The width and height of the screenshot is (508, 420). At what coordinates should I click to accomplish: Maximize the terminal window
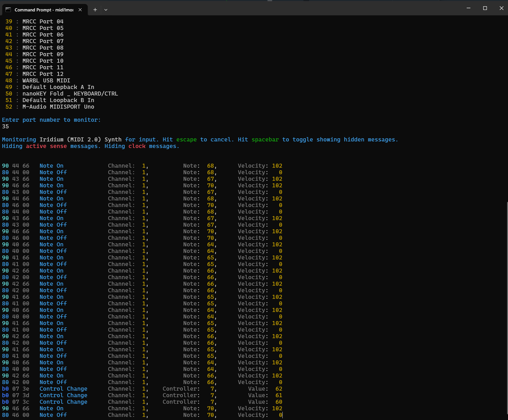(485, 8)
